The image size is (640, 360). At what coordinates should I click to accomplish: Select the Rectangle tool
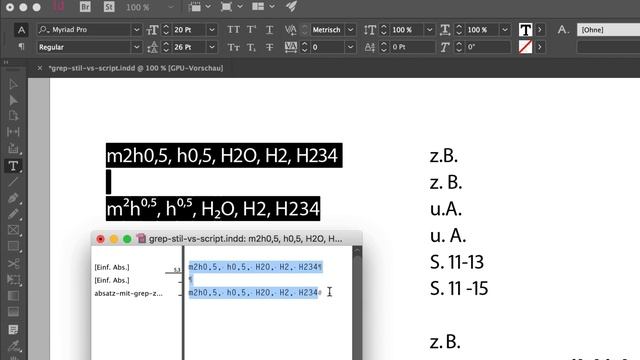(x=13, y=247)
